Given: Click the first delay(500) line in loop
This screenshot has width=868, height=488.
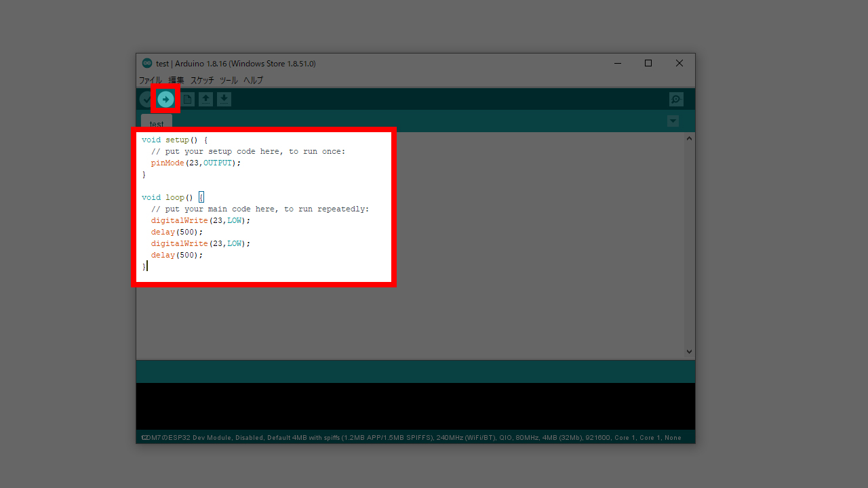Looking at the screenshot, I should [177, 232].
